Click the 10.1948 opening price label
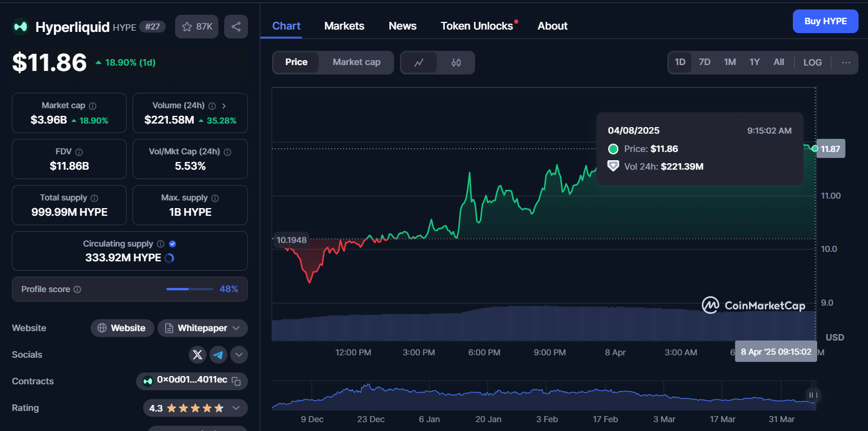The width and height of the screenshot is (868, 431). click(292, 239)
